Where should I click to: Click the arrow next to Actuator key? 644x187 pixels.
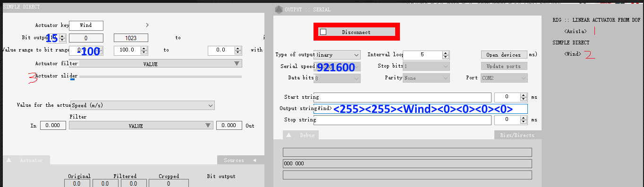pos(147,25)
